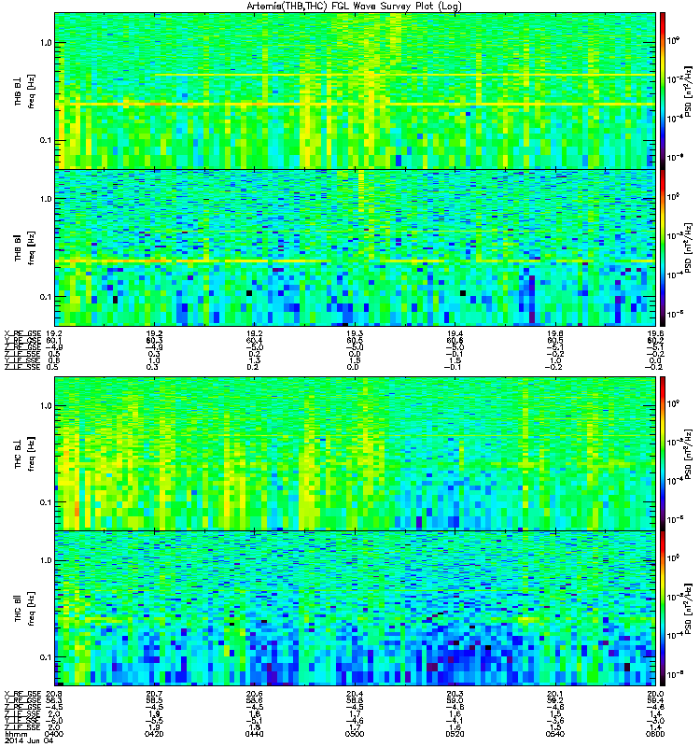This screenshot has width=700, height=747.
Task: Click the 0.1 frequency tick of THB B∥ panel
Action: [x=46, y=297]
